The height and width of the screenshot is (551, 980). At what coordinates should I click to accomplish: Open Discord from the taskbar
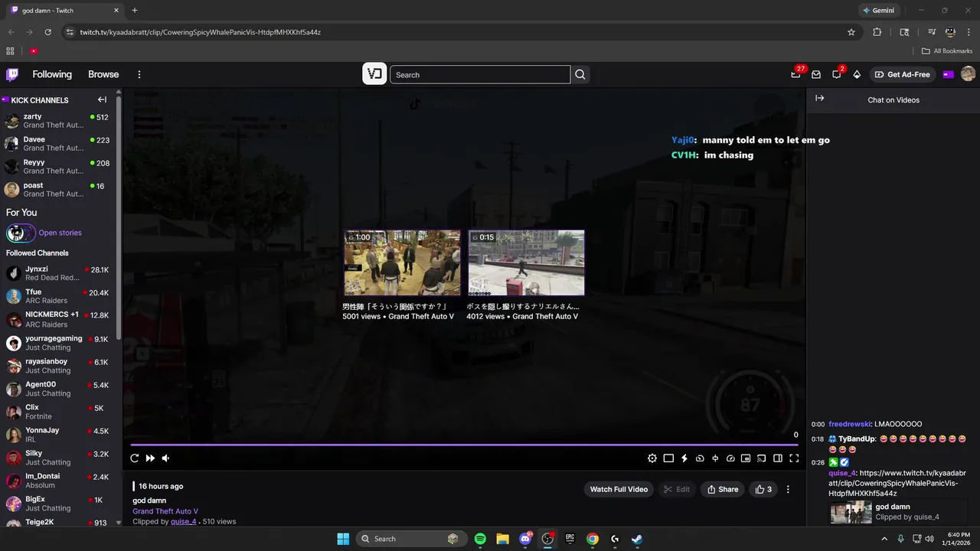[x=525, y=539]
